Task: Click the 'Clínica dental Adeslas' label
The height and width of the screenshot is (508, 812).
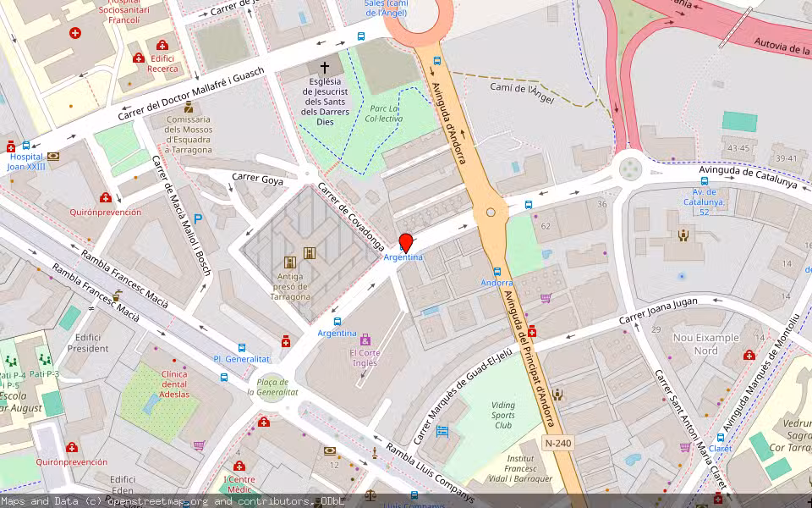Action: (x=174, y=384)
